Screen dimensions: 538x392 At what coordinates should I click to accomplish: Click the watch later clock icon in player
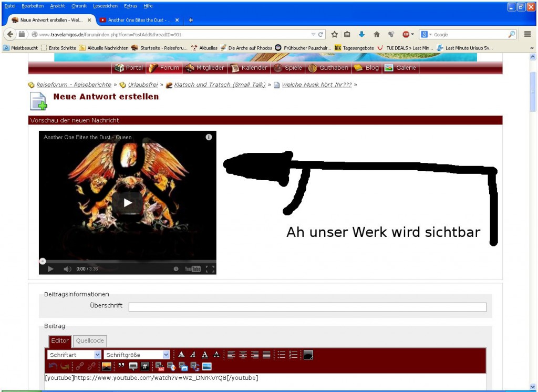(176, 269)
